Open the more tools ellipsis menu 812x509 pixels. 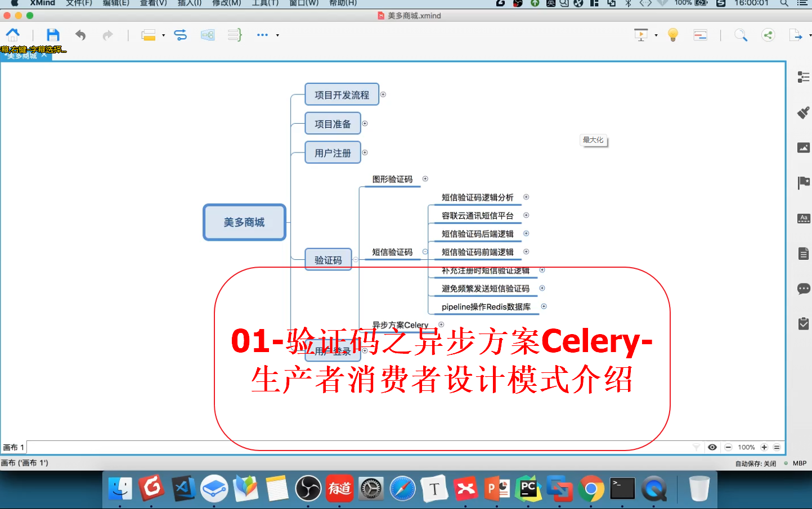pyautogui.click(x=262, y=35)
